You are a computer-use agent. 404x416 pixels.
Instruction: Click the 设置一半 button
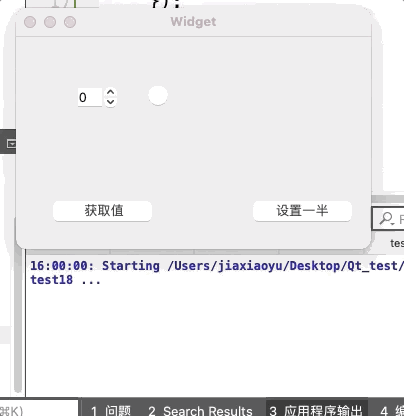click(302, 211)
